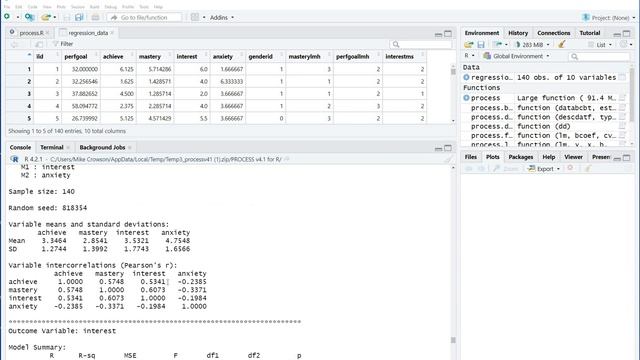The image size is (640, 360).
Task: Maximize the Environment pane
Action: (627, 33)
